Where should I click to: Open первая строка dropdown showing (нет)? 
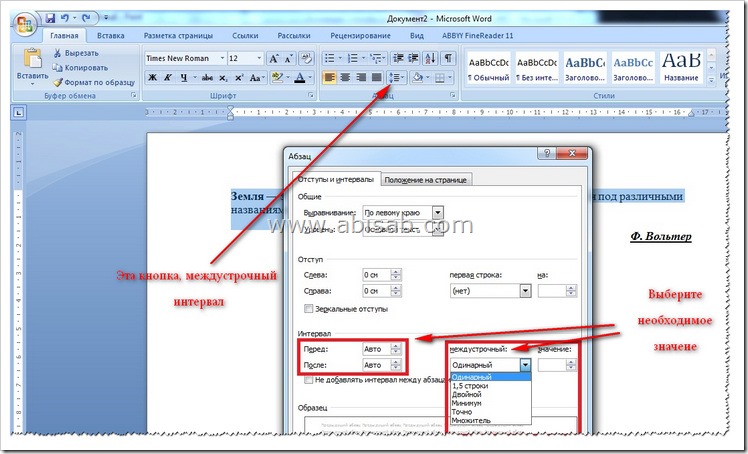pos(525,291)
